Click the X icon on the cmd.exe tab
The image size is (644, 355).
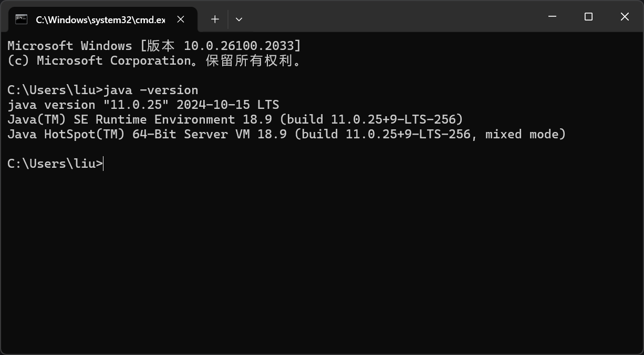(x=181, y=19)
